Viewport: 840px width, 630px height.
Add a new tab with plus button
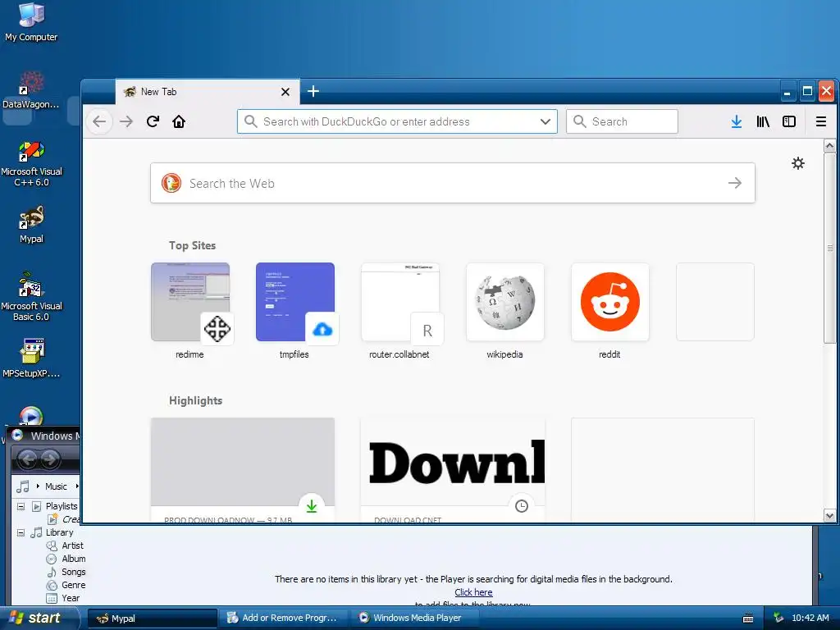(x=313, y=92)
